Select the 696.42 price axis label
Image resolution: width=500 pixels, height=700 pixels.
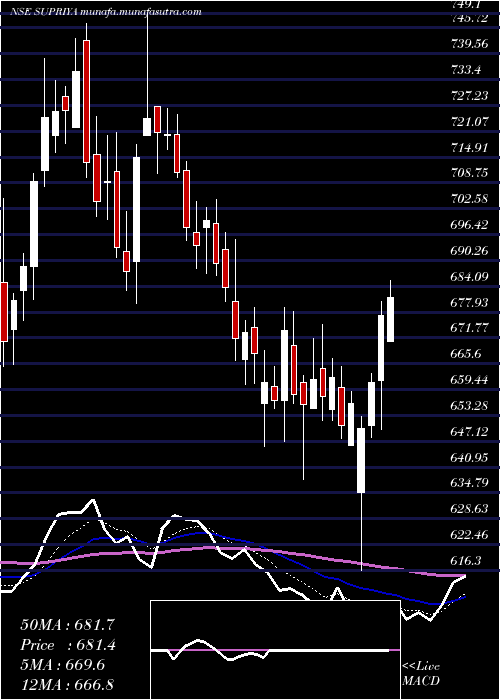coord(471,225)
